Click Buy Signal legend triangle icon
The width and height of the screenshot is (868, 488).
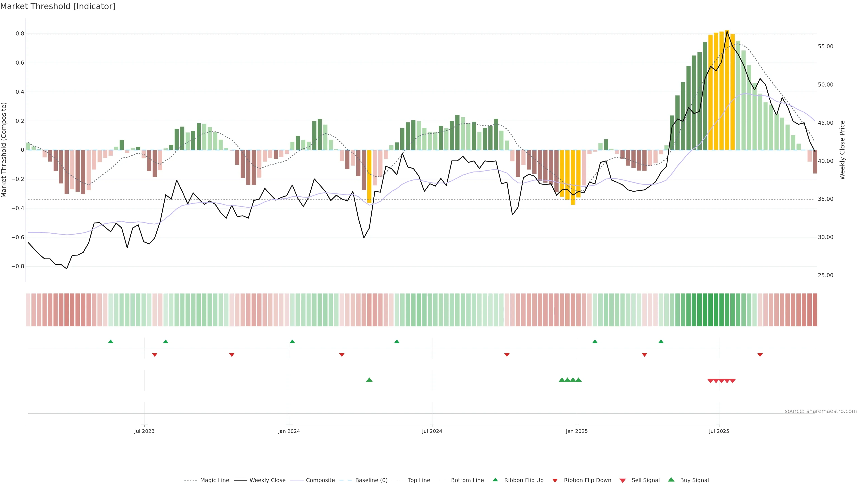point(671,480)
